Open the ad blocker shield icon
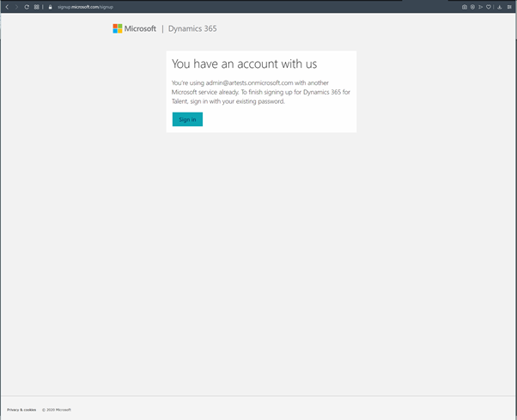This screenshot has height=420, width=517. pos(472,7)
